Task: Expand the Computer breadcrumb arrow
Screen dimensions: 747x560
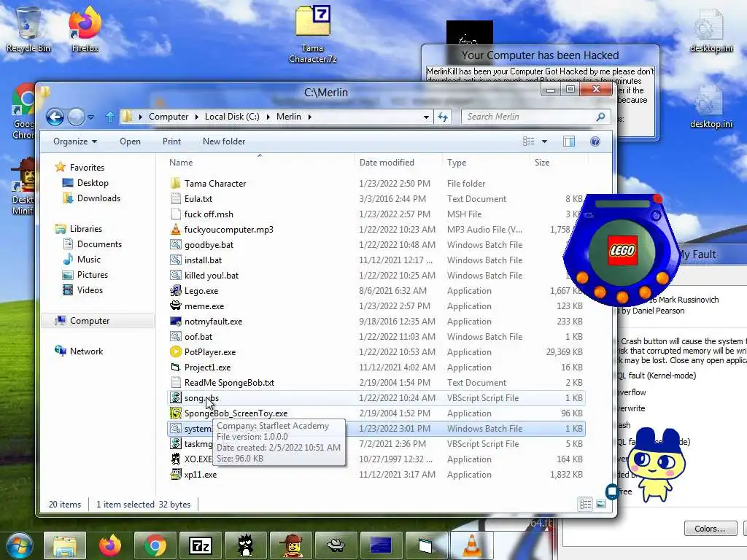Action: 197,117
